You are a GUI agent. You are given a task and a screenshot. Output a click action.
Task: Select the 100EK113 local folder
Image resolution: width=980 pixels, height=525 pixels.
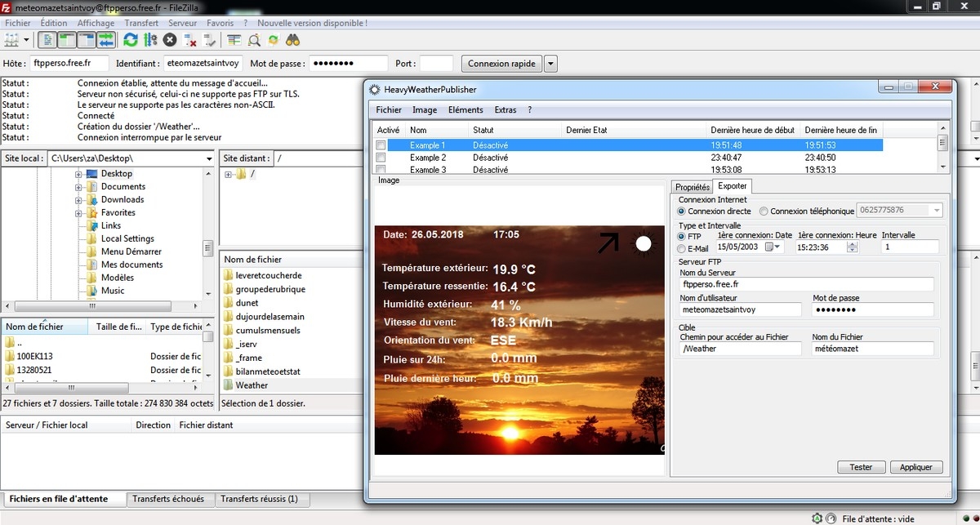pos(35,357)
